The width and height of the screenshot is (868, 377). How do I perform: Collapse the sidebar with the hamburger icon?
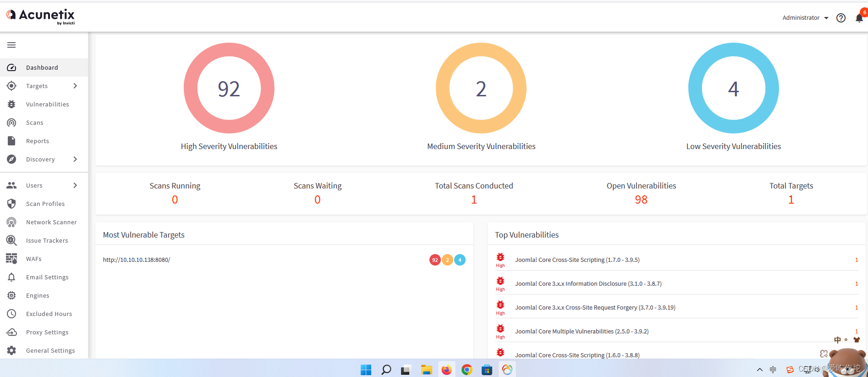11,45
